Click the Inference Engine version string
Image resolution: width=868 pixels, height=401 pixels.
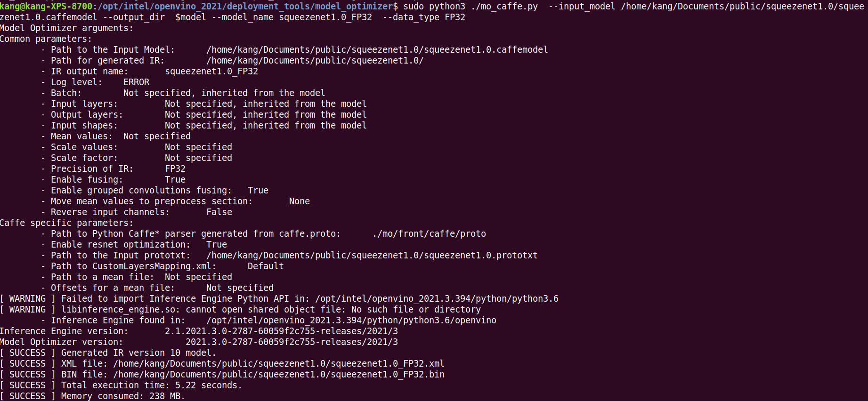(x=281, y=331)
